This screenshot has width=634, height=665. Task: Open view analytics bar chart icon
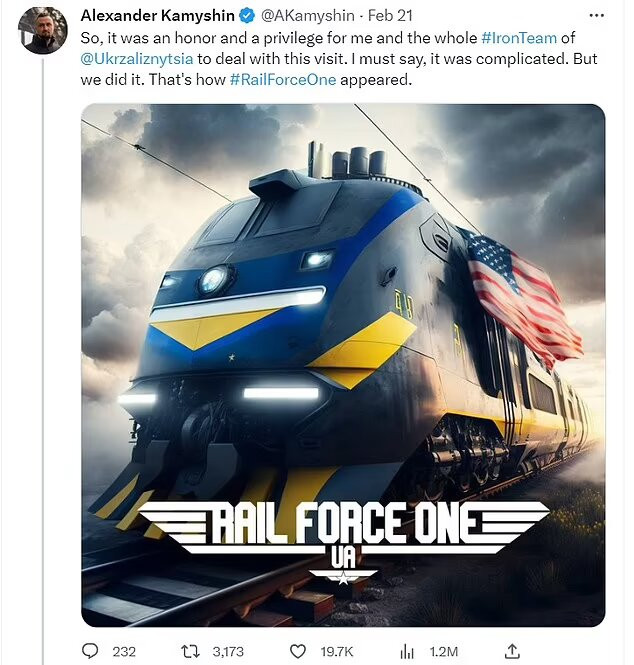point(407,650)
